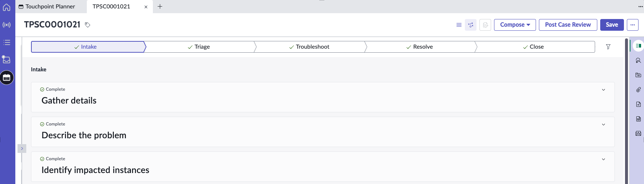This screenshot has height=184, width=644.
Task: Switch to the lines form view icon
Action: tap(459, 25)
